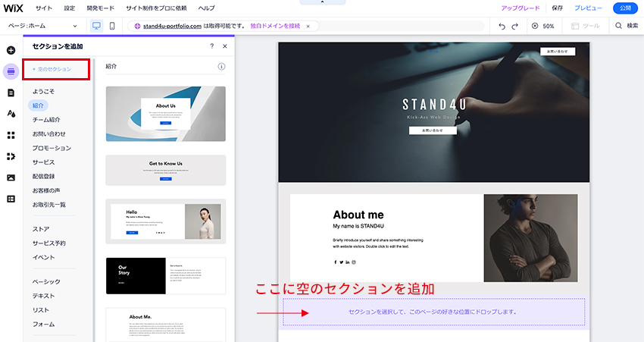Open the ページ:ホーム page dropdown
Image resolution: width=644 pixels, height=342 pixels.
point(42,26)
